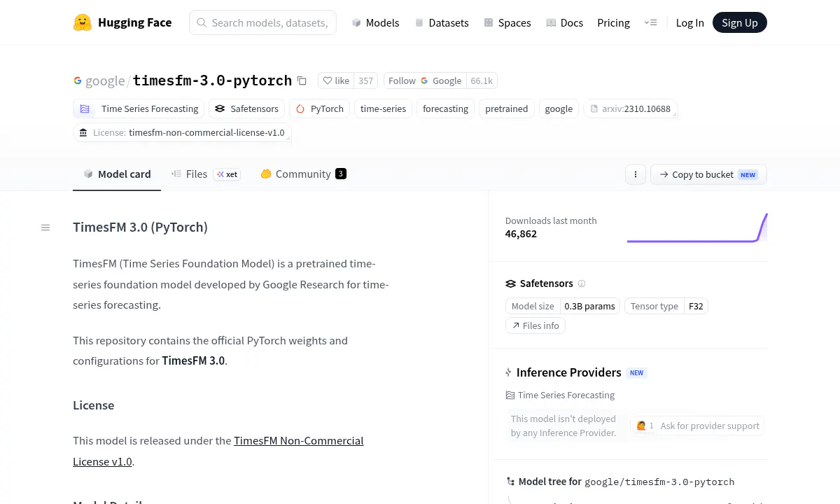Switch to the Community tab
840x504 pixels.
[x=303, y=174]
